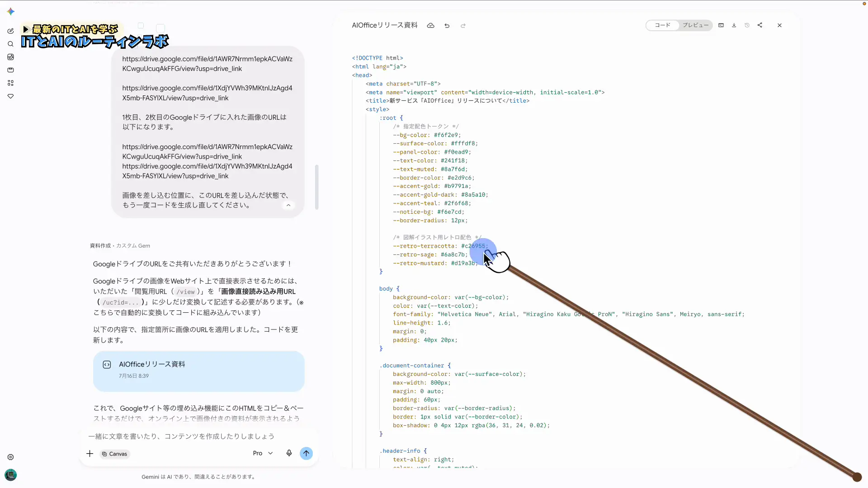This screenshot has height=488, width=868.
Task: Click the body { selector line
Action: pos(389,289)
